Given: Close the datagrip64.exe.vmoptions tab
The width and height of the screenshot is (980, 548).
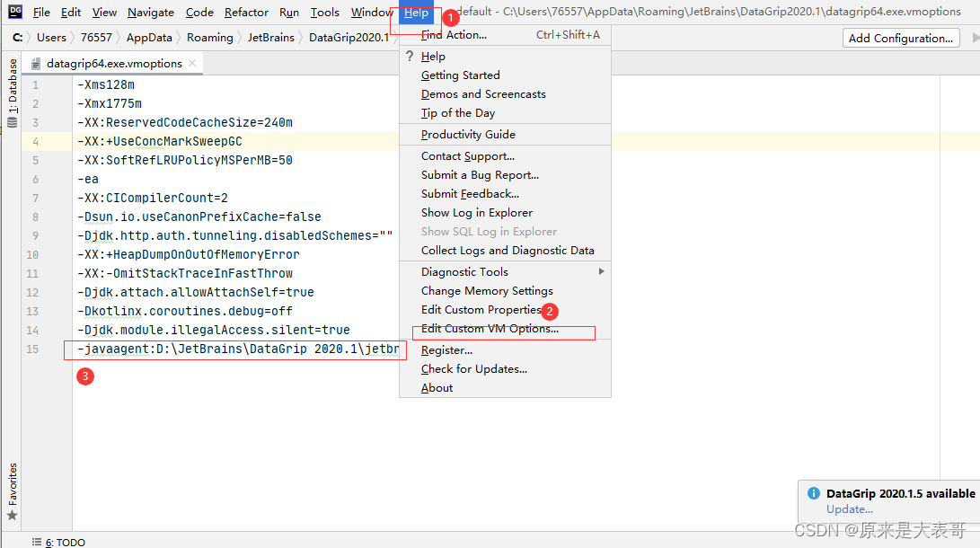Looking at the screenshot, I should 192,63.
